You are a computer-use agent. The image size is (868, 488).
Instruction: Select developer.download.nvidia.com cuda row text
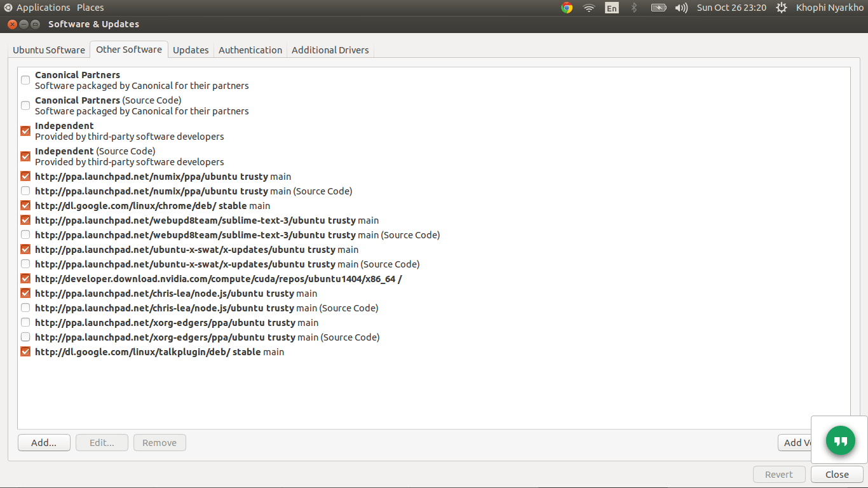pos(219,278)
